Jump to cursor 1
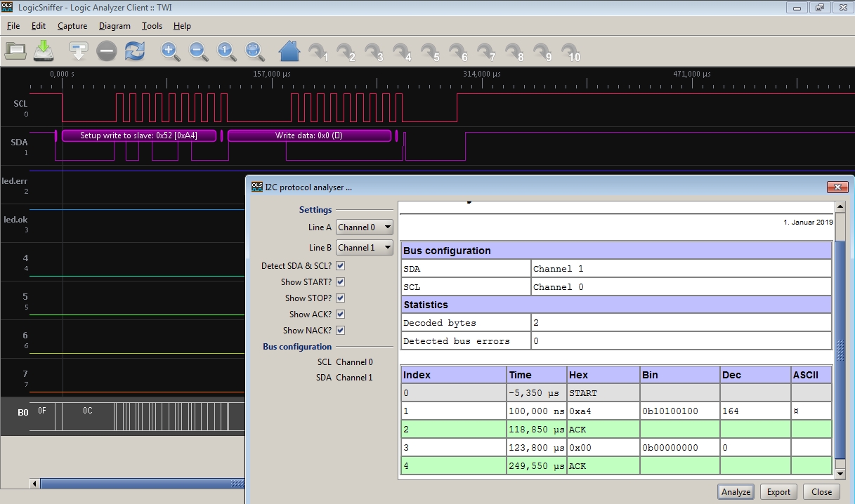The image size is (855, 504). (318, 52)
